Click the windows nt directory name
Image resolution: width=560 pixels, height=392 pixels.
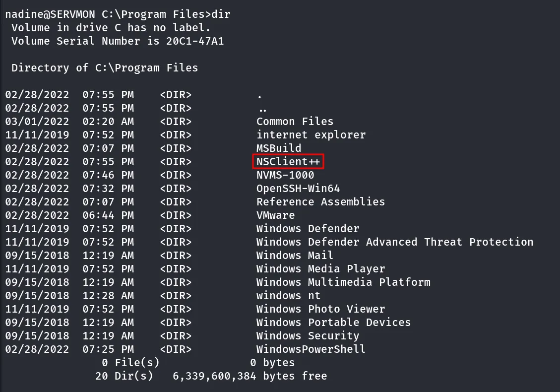coord(288,296)
